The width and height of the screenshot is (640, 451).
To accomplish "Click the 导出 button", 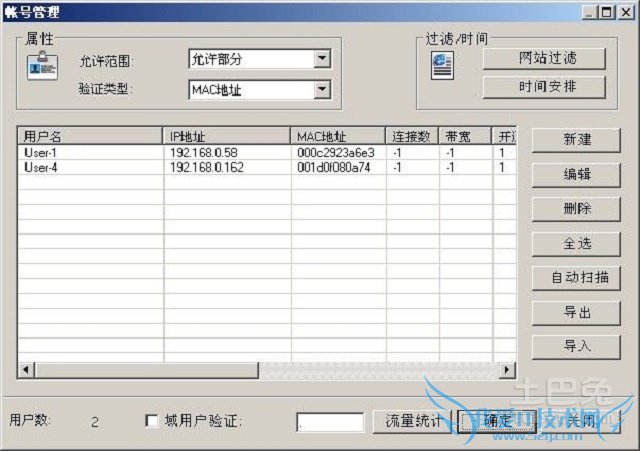I will [576, 313].
